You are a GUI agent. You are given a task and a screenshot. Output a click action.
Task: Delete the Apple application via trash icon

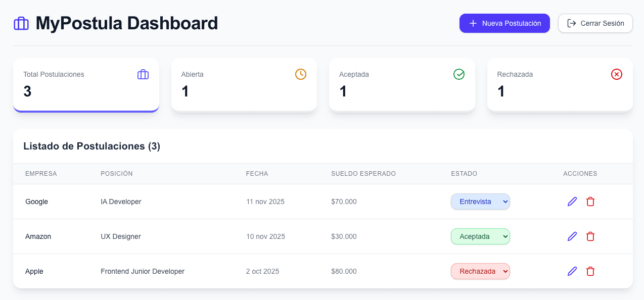coord(590,271)
